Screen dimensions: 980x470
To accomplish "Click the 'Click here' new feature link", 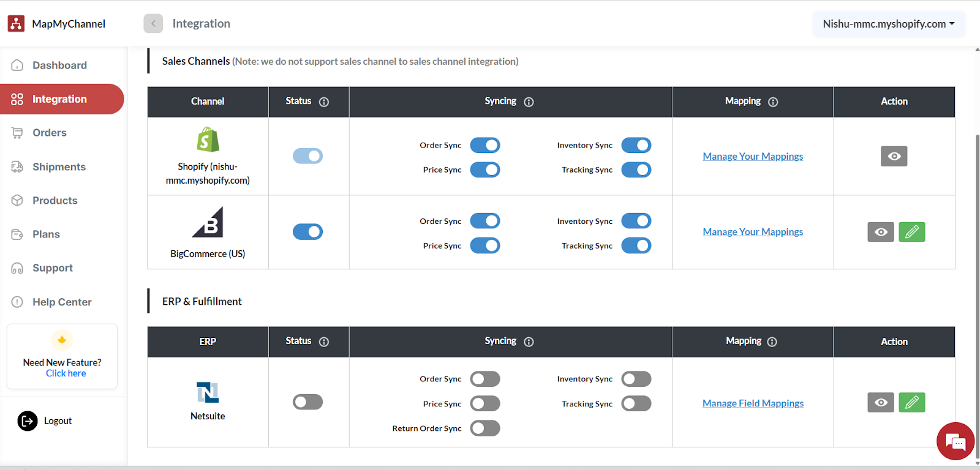I will [66, 373].
